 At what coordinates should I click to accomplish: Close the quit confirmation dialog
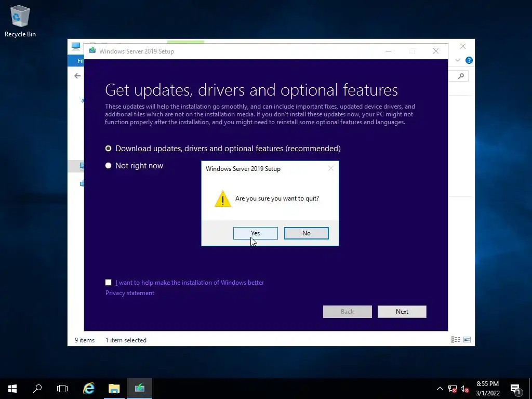(x=331, y=168)
